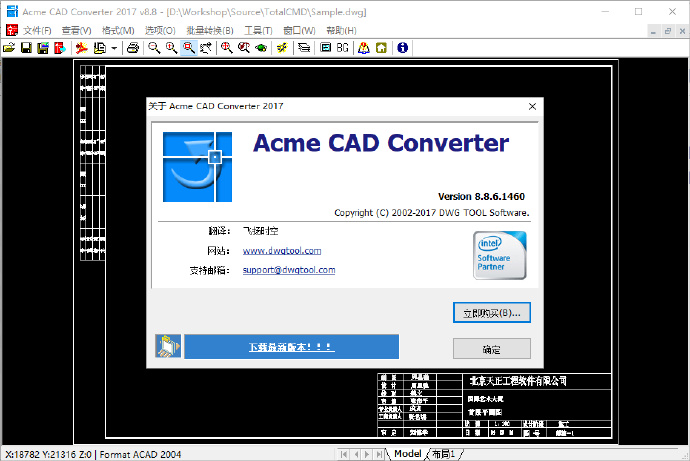Open the dropdown arrow beside copy icon
Screen dimensions: 690x461
114,48
